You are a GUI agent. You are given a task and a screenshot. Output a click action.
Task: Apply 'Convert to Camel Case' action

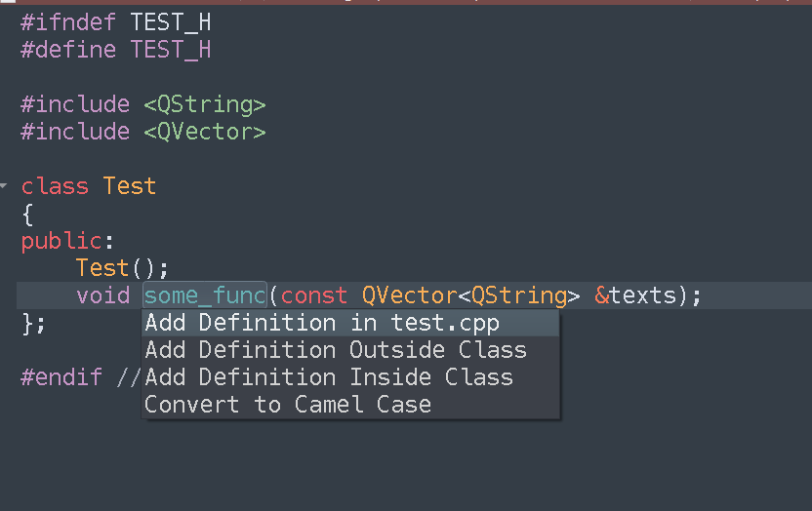(x=288, y=405)
